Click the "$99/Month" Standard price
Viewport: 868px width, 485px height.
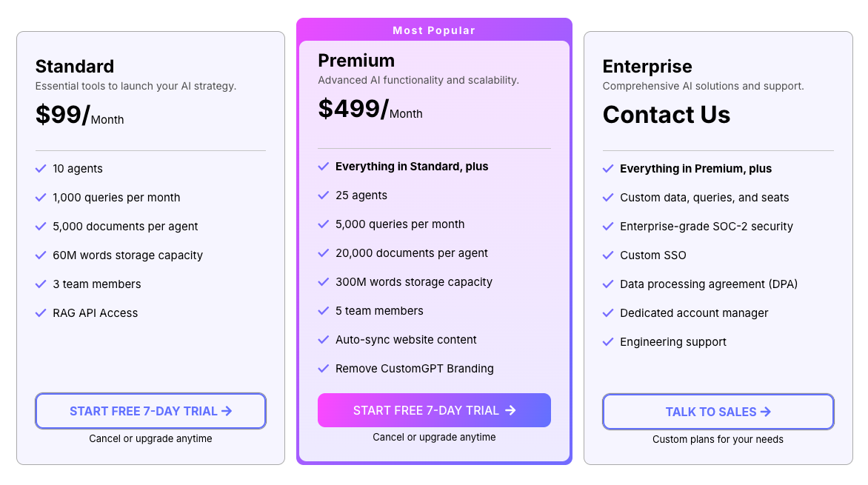(x=79, y=116)
